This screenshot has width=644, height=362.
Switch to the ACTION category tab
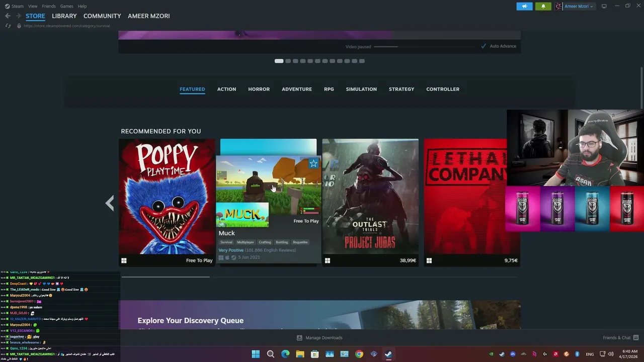(x=226, y=89)
